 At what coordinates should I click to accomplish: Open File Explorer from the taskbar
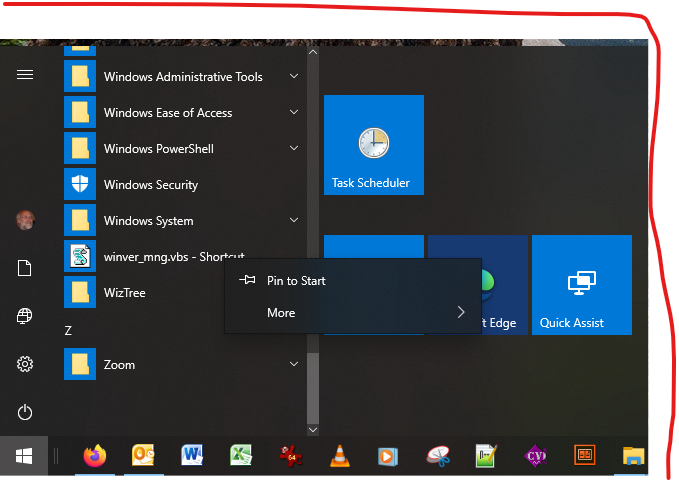634,456
